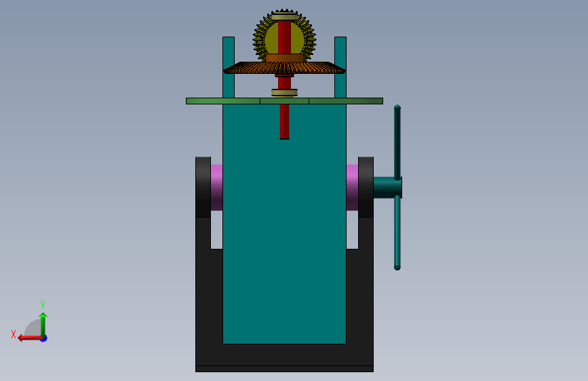Select the left pink bushing
The width and height of the screenshot is (588, 381).
click(216, 187)
